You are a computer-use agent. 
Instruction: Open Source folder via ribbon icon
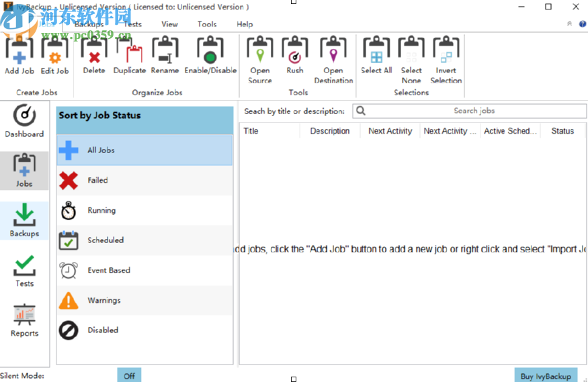click(260, 60)
